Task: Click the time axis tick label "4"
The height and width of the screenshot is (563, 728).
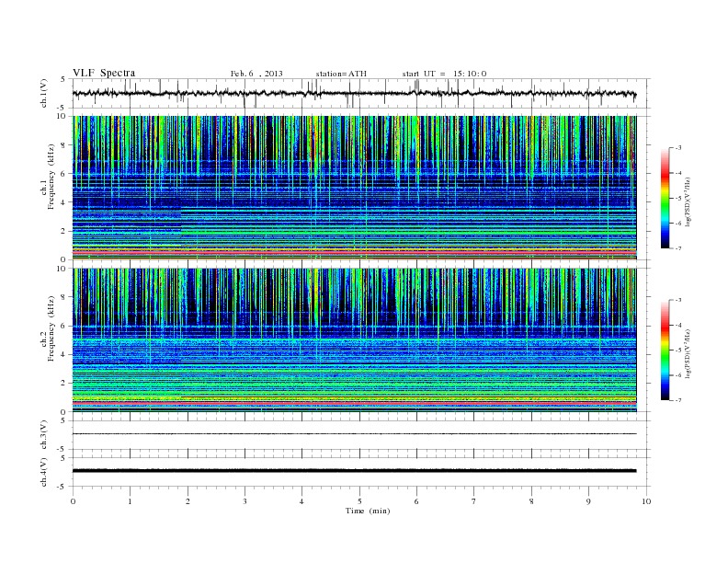Action: (301, 501)
